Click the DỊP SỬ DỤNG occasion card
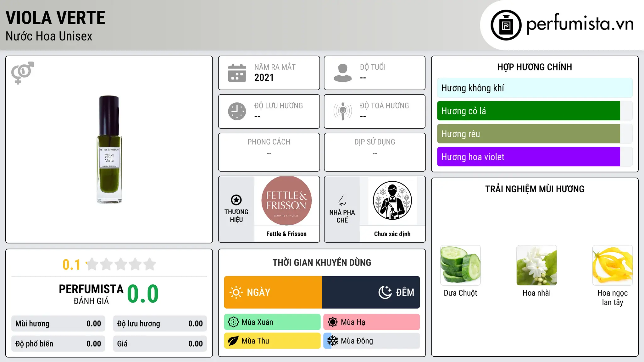The height and width of the screenshot is (362, 644). [x=375, y=152]
